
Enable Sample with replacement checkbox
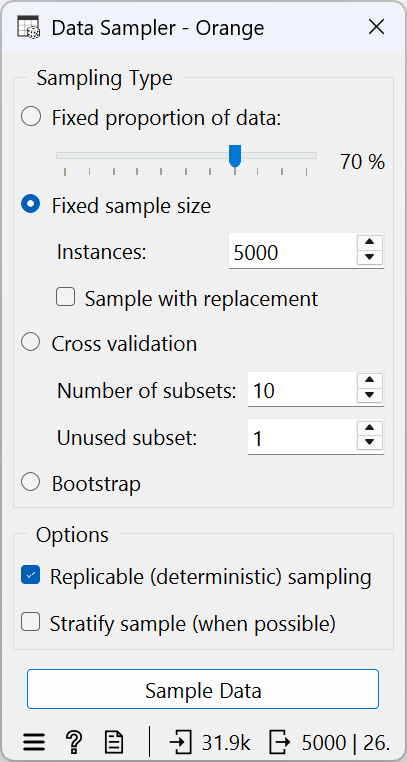point(66,297)
